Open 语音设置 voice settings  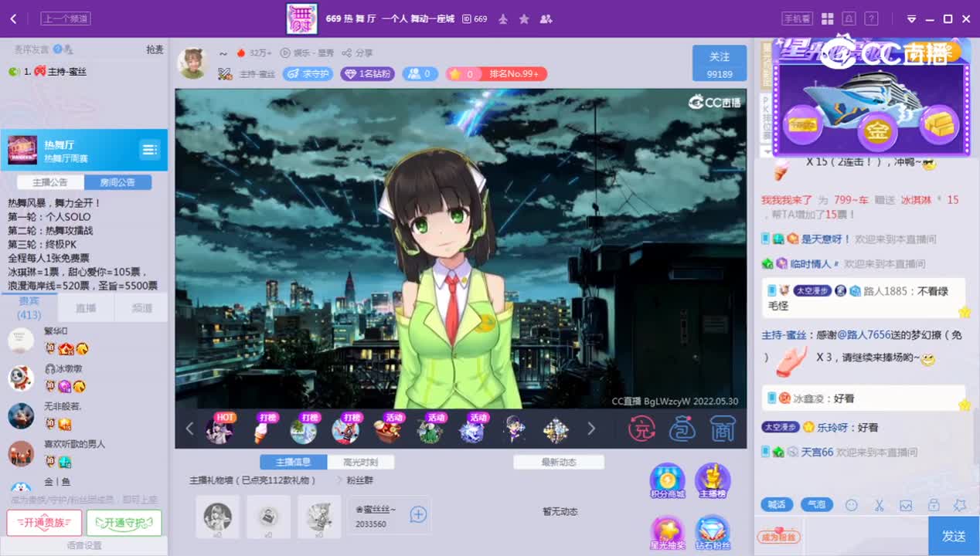pyautogui.click(x=83, y=545)
